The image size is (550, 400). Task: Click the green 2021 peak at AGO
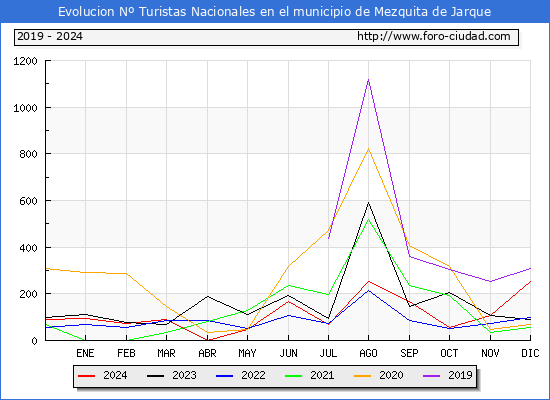[368, 219]
